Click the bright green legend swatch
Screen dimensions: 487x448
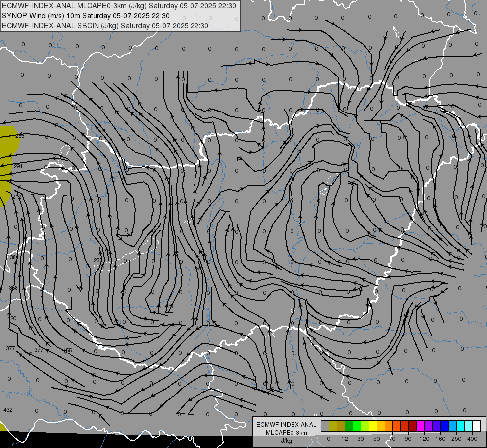point(357,426)
